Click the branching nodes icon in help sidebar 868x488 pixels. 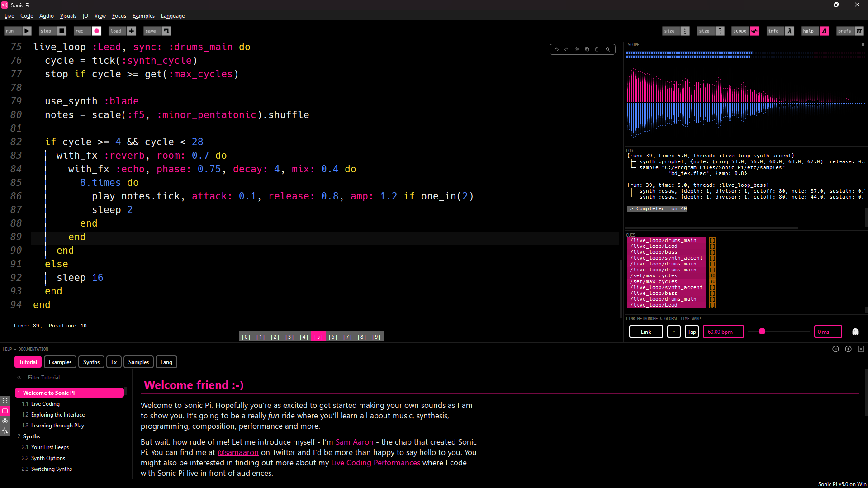5,431
